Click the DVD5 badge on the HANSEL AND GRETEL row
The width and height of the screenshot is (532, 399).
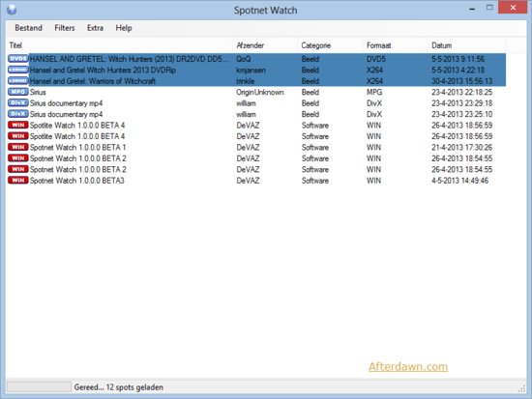(x=18, y=59)
